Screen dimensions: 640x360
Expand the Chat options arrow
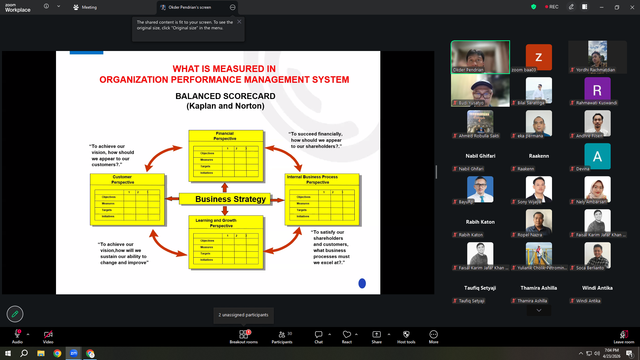tap(329, 334)
